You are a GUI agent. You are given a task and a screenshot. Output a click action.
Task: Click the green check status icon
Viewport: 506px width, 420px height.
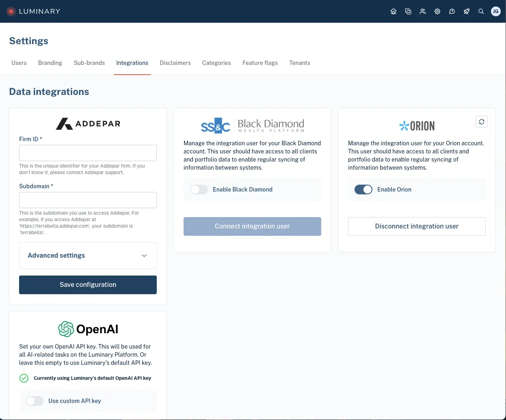click(x=24, y=378)
